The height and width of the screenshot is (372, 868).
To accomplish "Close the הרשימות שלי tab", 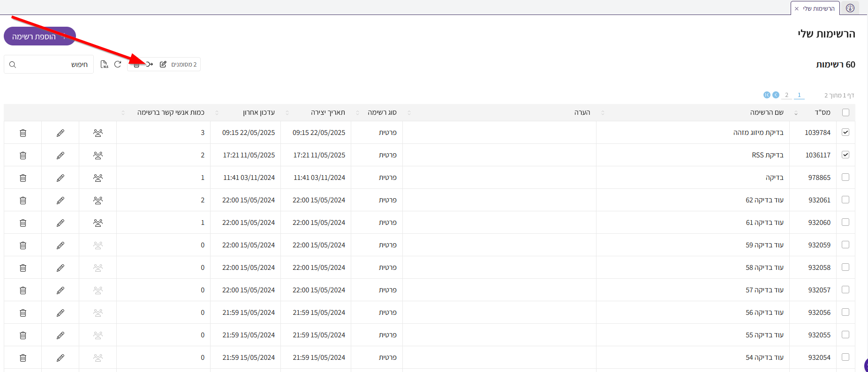I will tap(797, 8).
